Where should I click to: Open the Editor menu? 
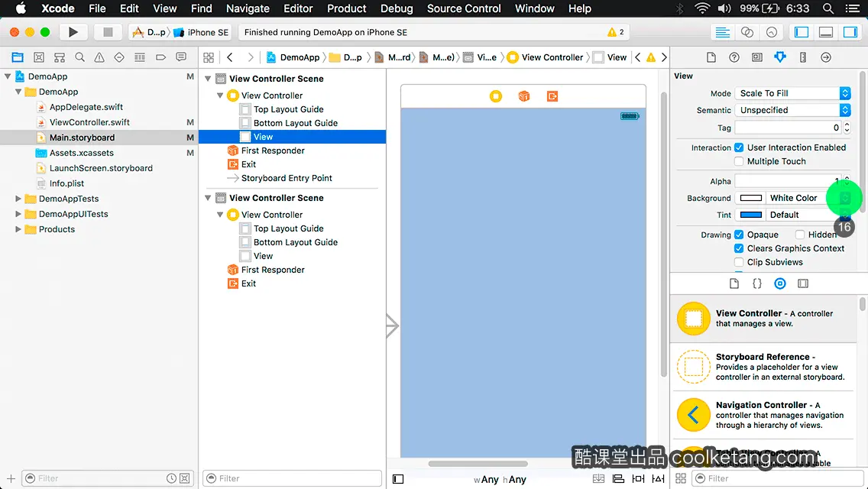point(298,8)
